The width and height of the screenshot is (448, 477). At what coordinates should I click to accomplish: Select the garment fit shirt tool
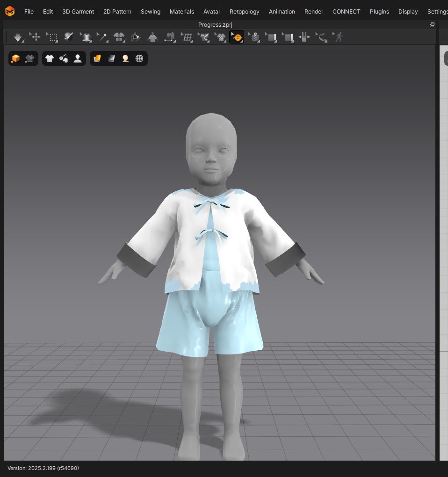pyautogui.click(x=86, y=37)
